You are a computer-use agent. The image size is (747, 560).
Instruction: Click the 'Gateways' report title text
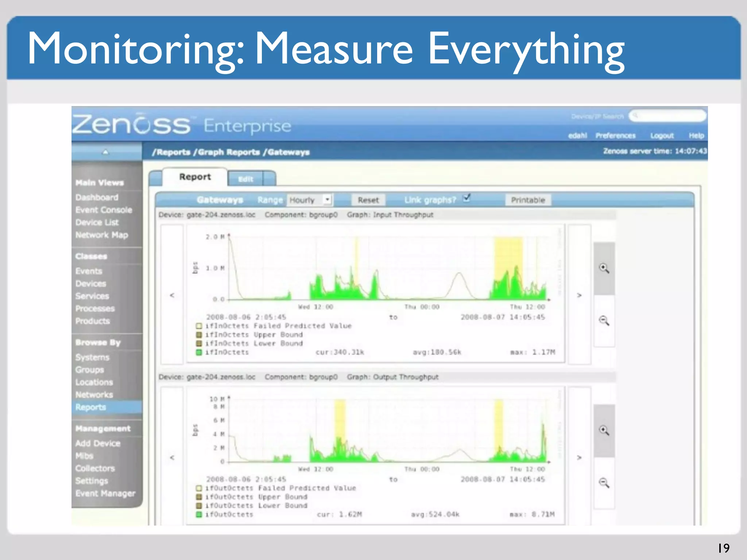tap(220, 200)
